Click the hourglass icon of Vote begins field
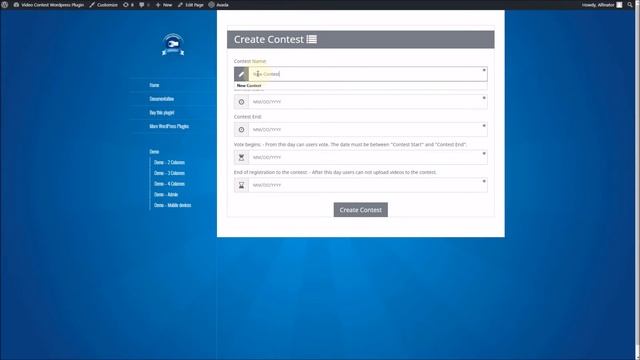Viewport: 640px width, 360px height. point(241,157)
